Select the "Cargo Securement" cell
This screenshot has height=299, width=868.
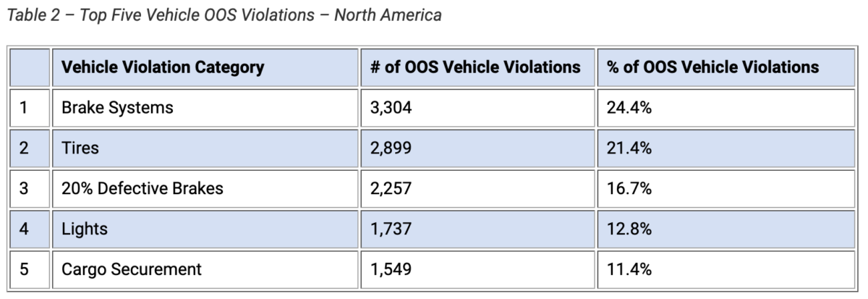[x=132, y=270]
